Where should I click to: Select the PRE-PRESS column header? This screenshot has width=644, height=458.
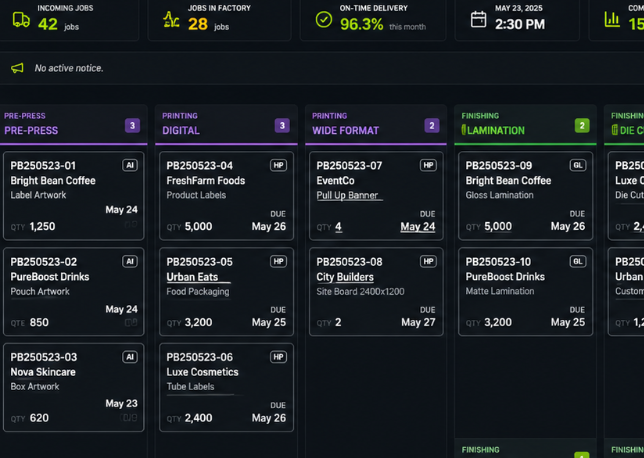pyautogui.click(x=74, y=124)
